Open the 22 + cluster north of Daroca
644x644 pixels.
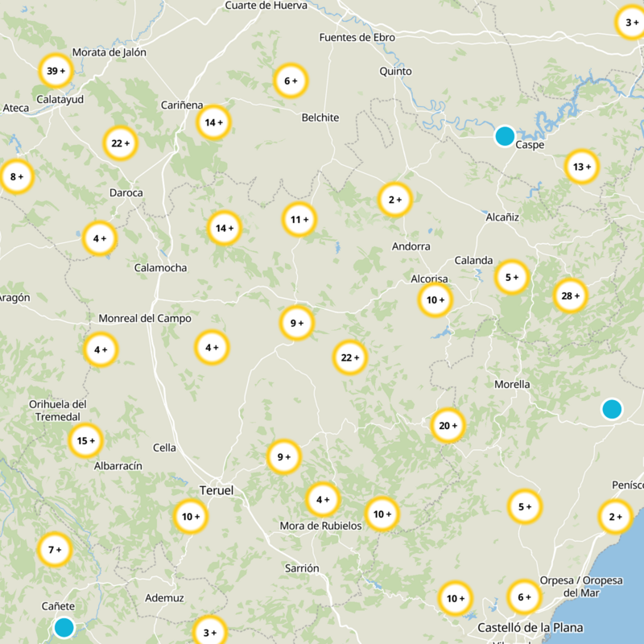[120, 143]
